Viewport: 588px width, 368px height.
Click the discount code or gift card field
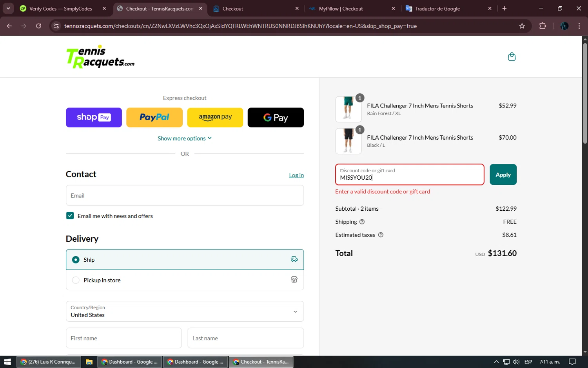[x=410, y=175]
